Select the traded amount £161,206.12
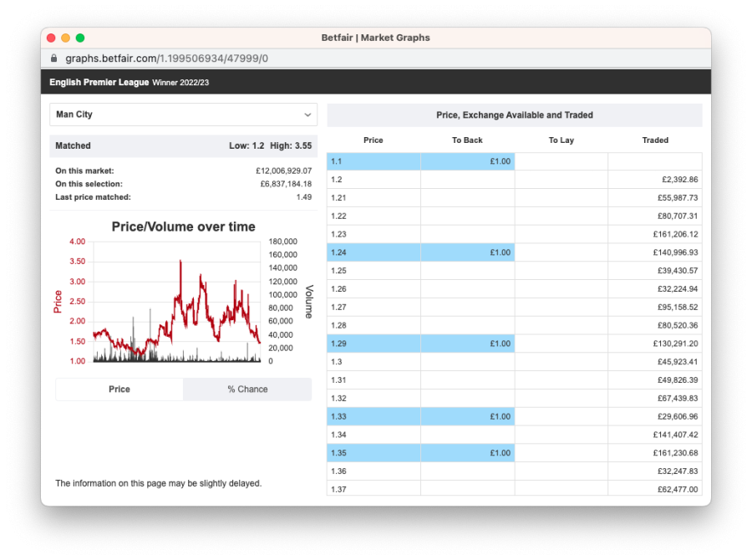The height and width of the screenshot is (560, 752). 675,234
